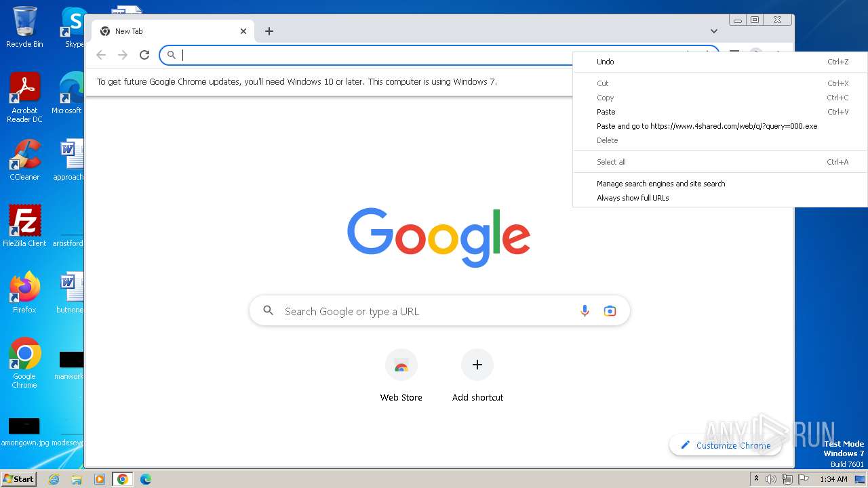
Task: Choose Paste from context menu
Action: (720, 112)
